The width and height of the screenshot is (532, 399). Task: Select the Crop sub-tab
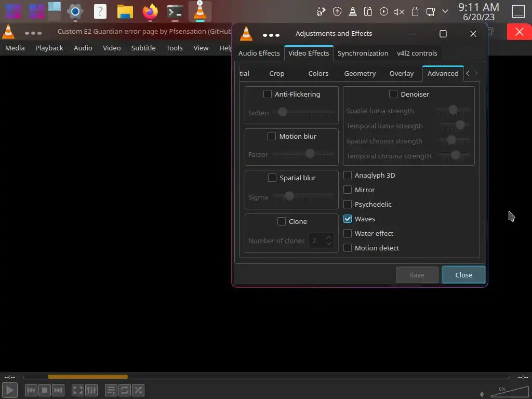pos(276,74)
